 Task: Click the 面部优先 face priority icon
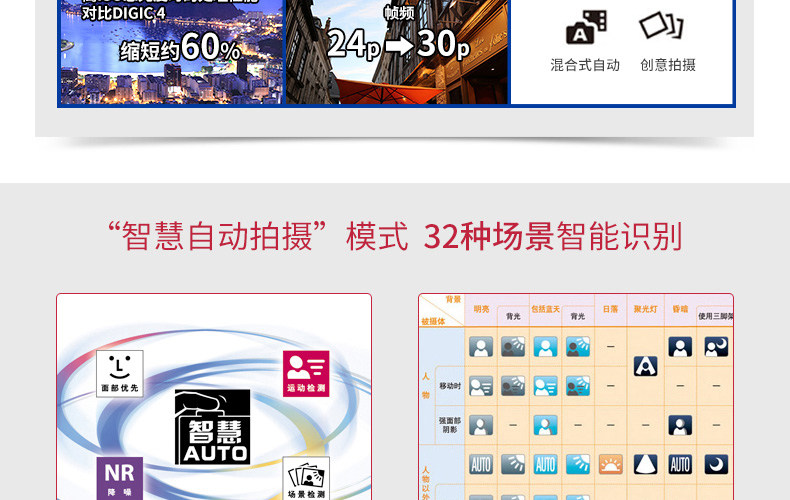click(119, 373)
